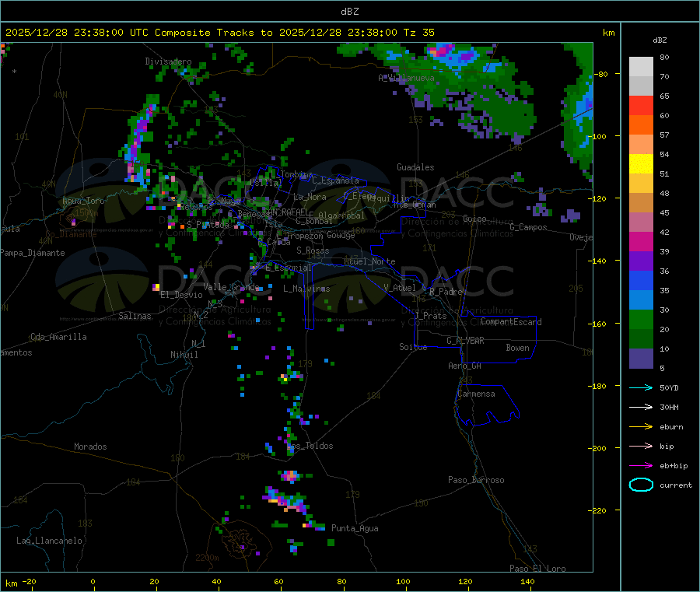Click the 'R_Padre' map label
Image resolution: width=700 pixels, height=592 pixels.
point(446,292)
